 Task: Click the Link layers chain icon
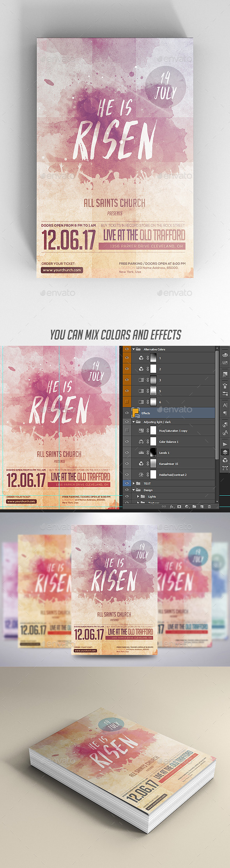click(164, 507)
